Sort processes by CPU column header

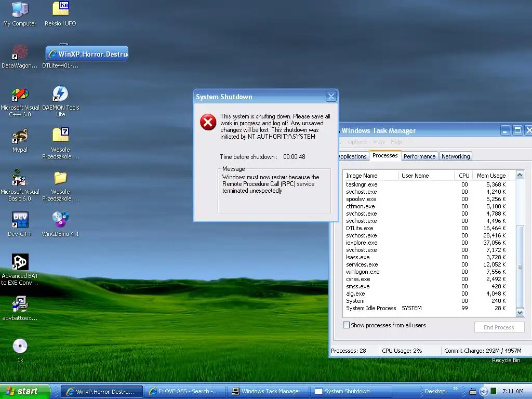pos(463,176)
